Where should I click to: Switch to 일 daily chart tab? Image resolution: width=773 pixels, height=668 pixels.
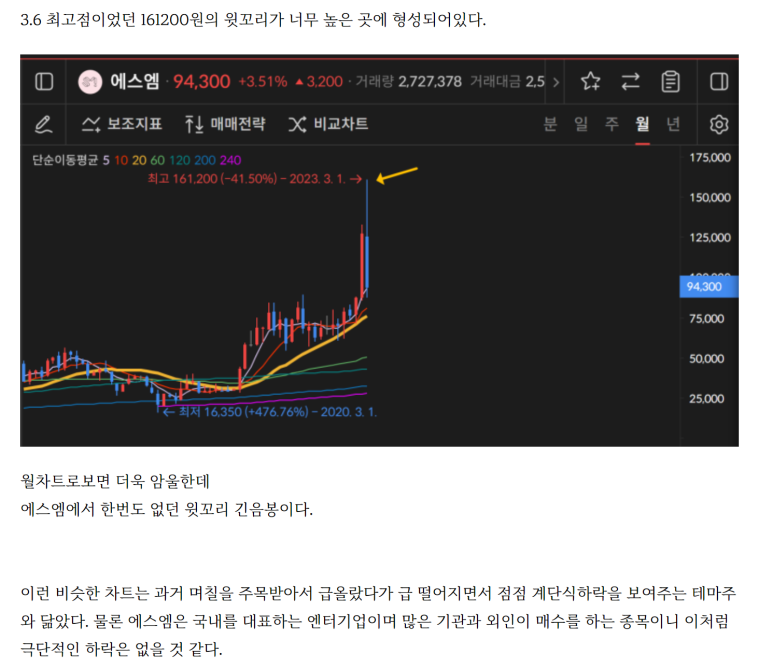[581, 124]
